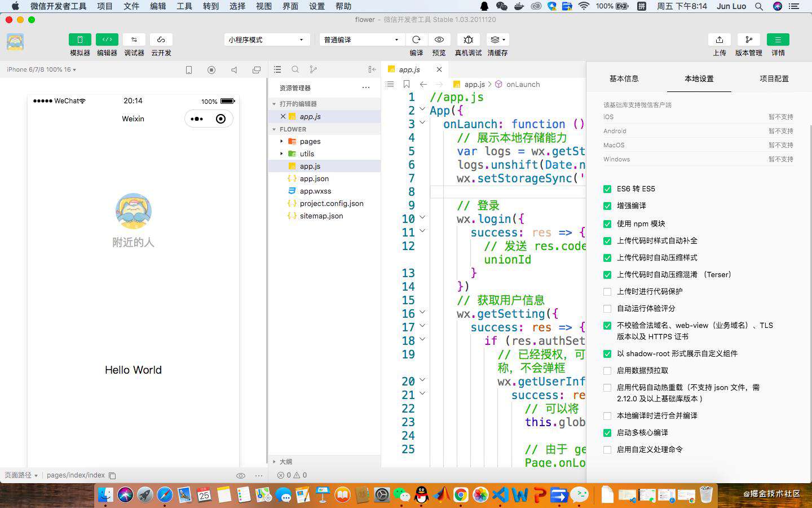Image resolution: width=812 pixels, height=508 pixels.
Task: Uncheck 启动多核心编译 checkbox
Action: point(607,433)
